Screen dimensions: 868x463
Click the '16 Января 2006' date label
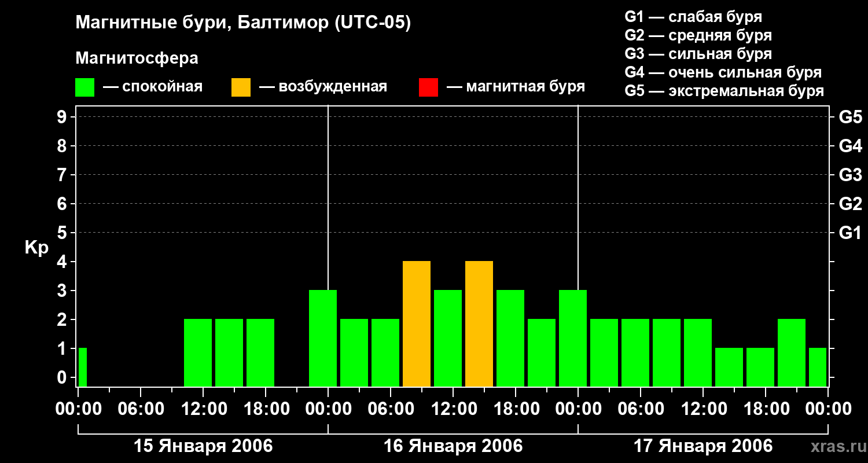click(453, 446)
